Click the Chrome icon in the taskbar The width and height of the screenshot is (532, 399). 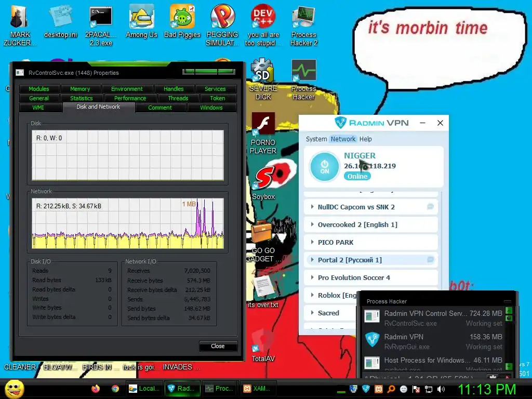click(115, 389)
